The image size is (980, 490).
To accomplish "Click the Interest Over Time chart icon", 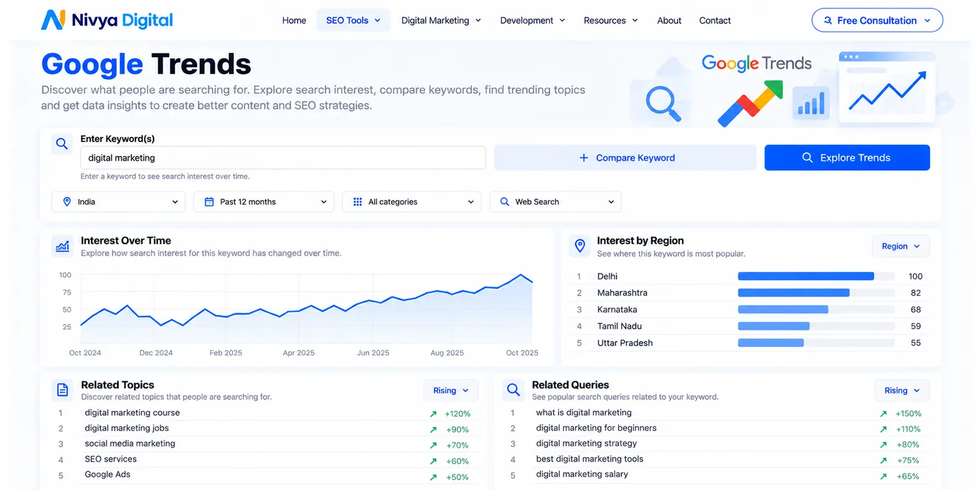I will click(62, 246).
